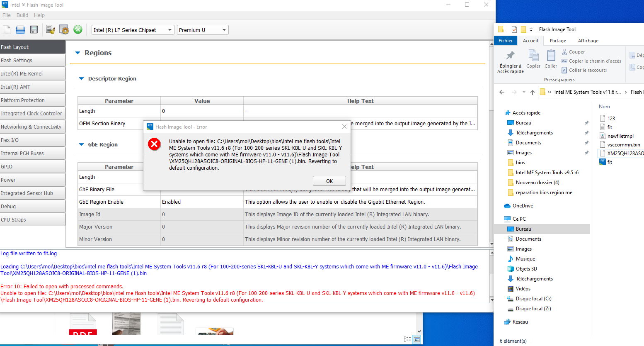Viewport: 644px width, 346px height.
Task: Open build settings via the gear icon
Action: tap(64, 29)
